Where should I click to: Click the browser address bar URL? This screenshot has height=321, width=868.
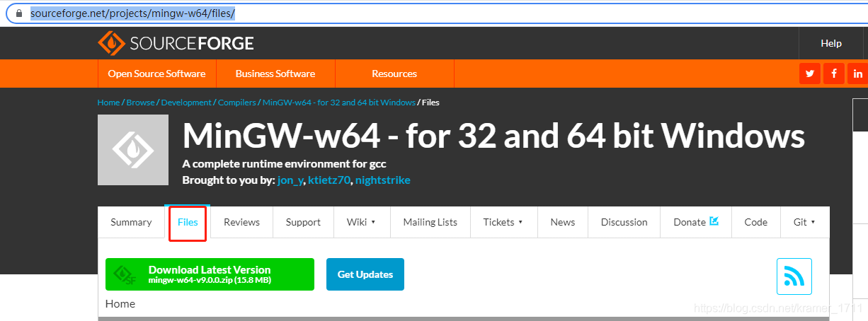click(x=132, y=13)
